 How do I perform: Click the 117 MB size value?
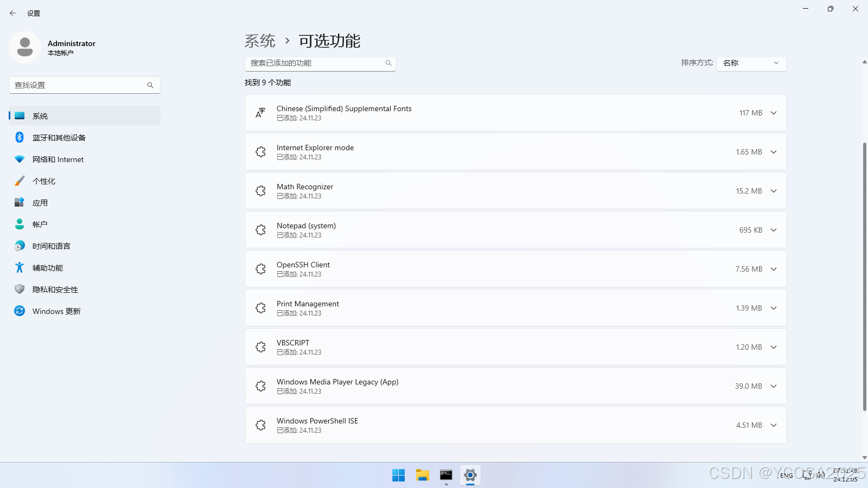pyautogui.click(x=751, y=113)
